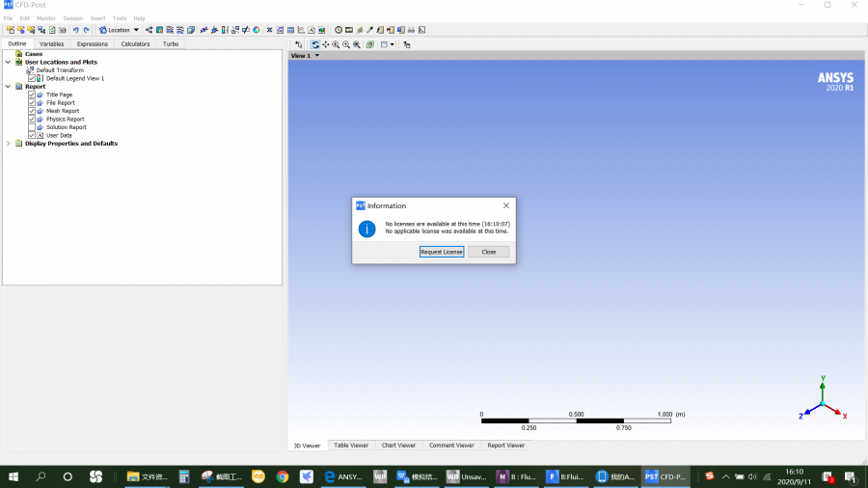
Task: Open the Chart Viewer tab
Action: coord(398,446)
